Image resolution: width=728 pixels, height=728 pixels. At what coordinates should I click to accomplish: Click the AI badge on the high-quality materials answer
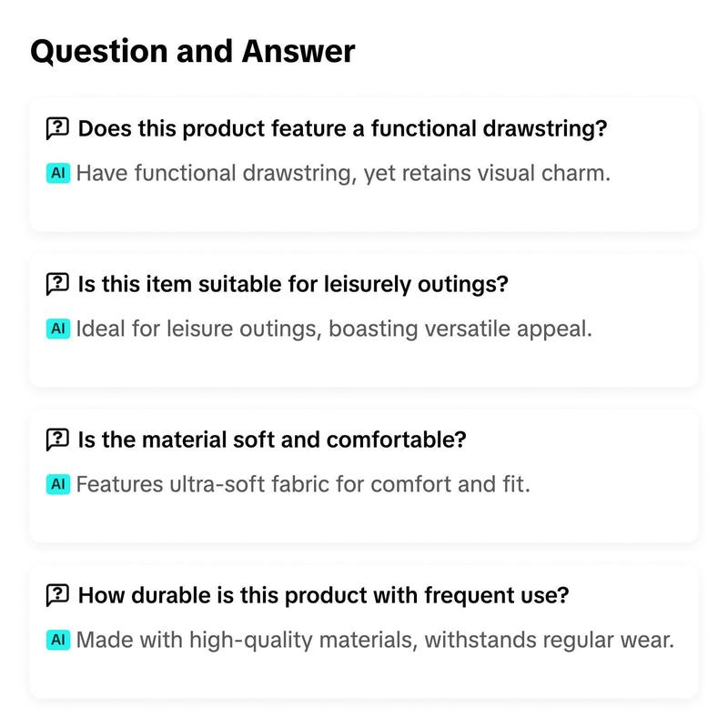click(x=58, y=640)
